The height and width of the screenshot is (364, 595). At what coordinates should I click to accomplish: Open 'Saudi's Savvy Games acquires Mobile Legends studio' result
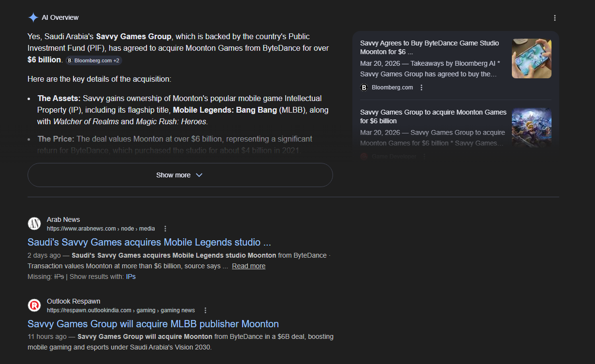click(x=149, y=242)
